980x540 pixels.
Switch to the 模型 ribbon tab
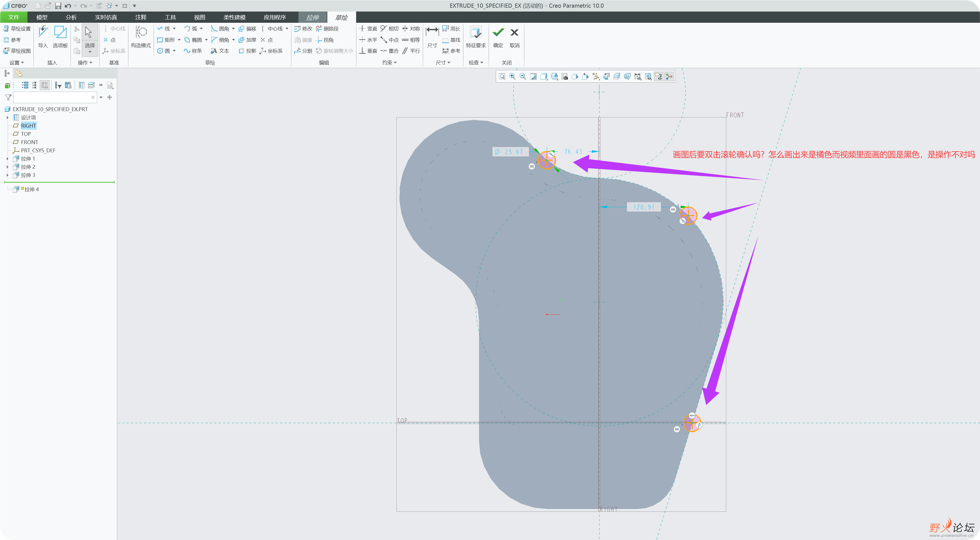[42, 18]
